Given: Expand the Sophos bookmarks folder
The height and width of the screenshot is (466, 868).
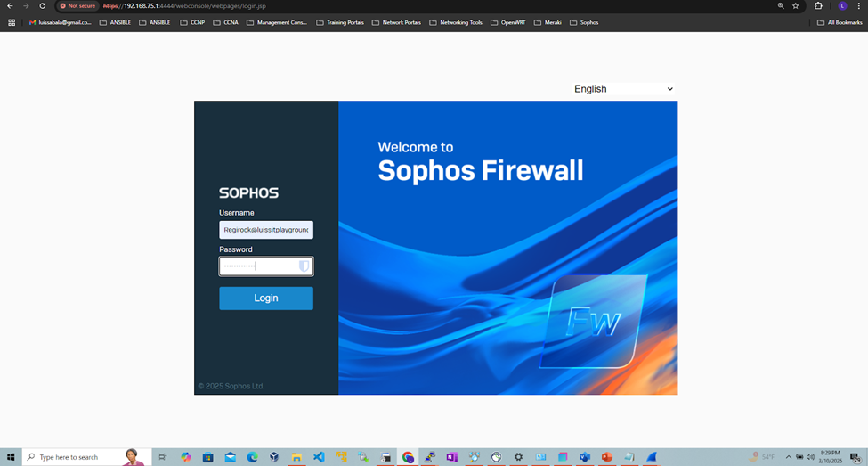Looking at the screenshot, I should (584, 22).
